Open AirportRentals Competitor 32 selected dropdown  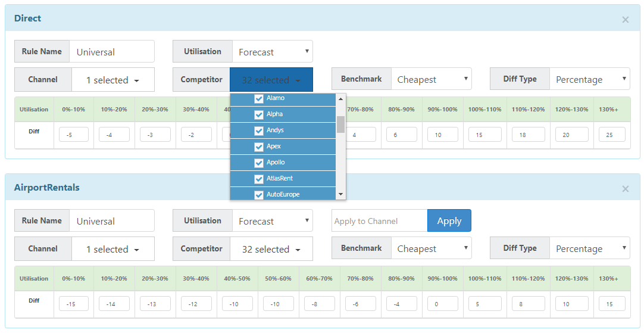pos(271,249)
